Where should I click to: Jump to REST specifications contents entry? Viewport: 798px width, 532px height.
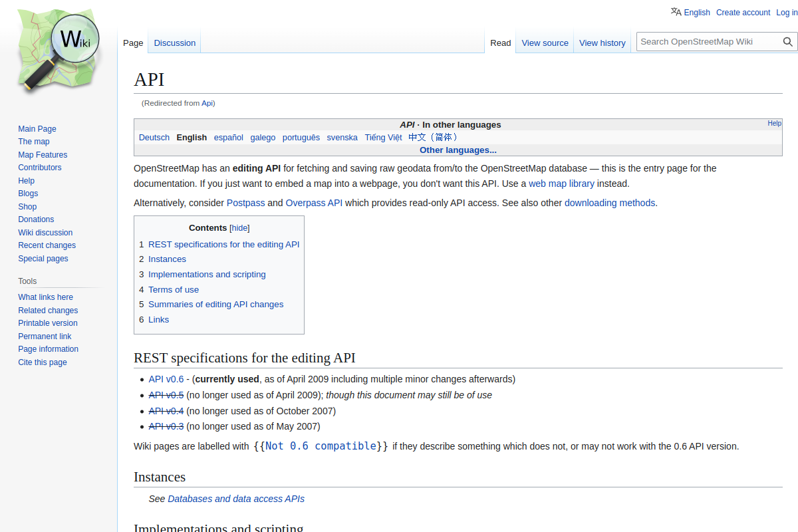click(224, 244)
